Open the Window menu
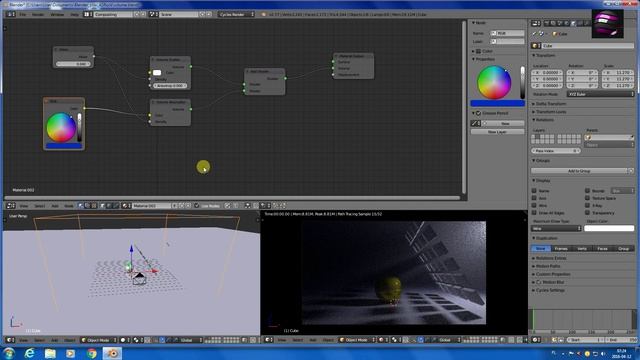The width and height of the screenshot is (640, 360). pos(57,14)
